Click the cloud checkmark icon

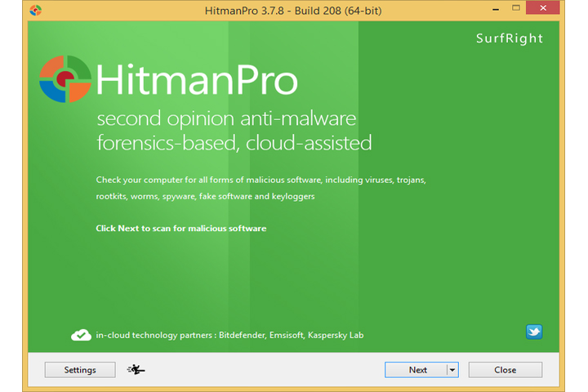(81, 335)
